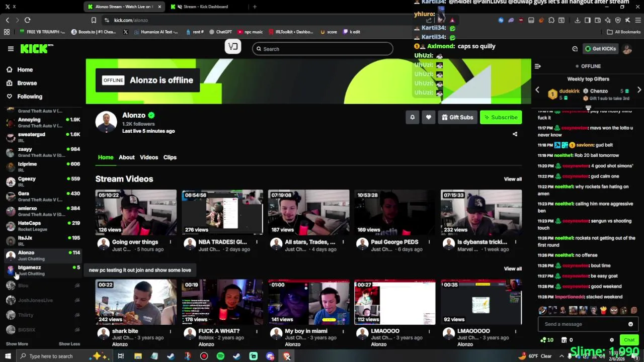Show previous weekly top gifter
Screen dimensions: 644x362
coord(537,90)
